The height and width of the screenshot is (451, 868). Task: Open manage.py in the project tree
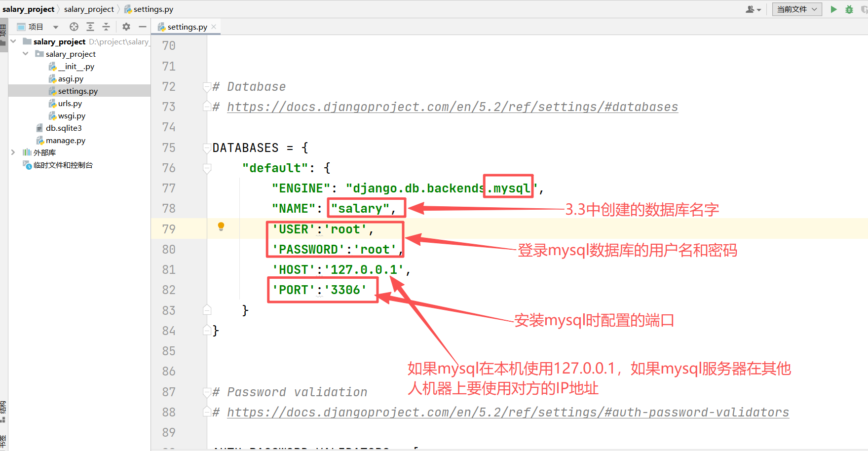tap(66, 140)
